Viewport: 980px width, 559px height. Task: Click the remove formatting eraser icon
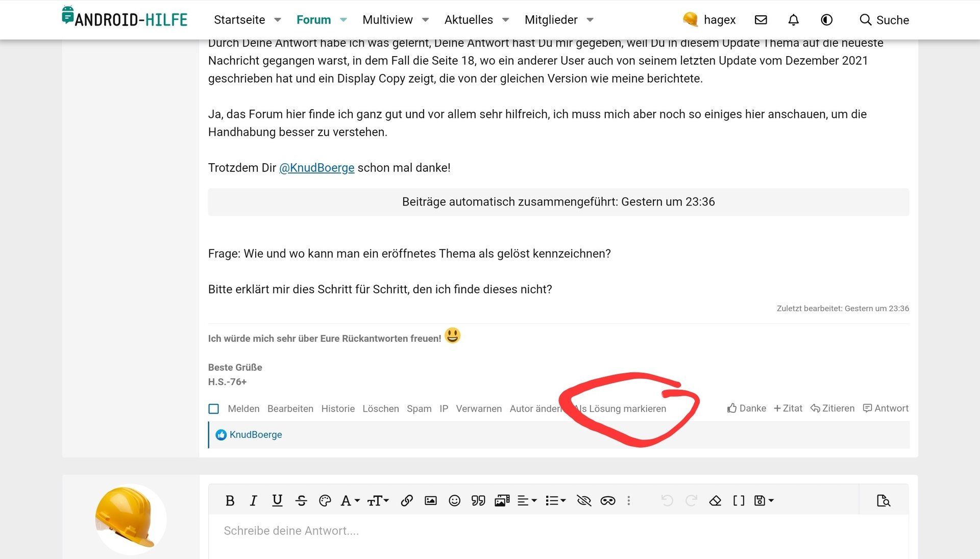[x=715, y=501]
